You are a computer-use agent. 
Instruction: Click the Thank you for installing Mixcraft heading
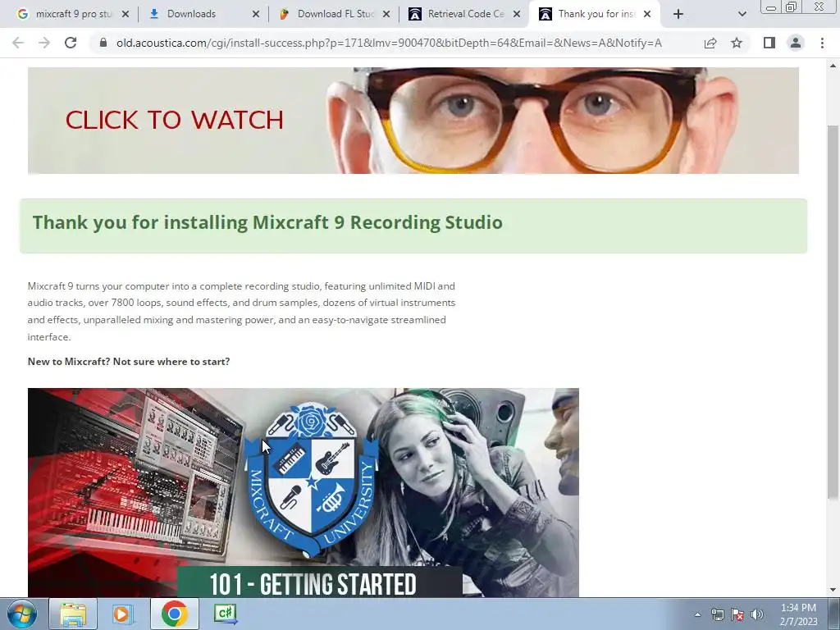coord(267,222)
